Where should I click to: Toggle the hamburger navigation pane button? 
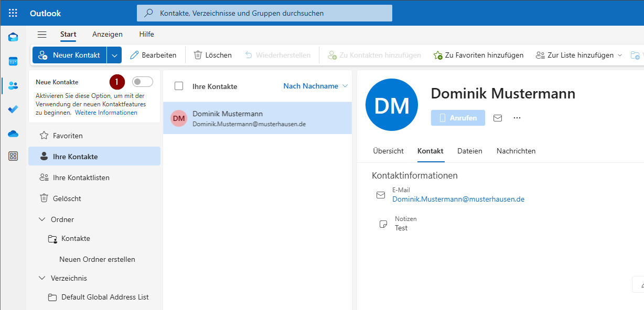pyautogui.click(x=42, y=35)
